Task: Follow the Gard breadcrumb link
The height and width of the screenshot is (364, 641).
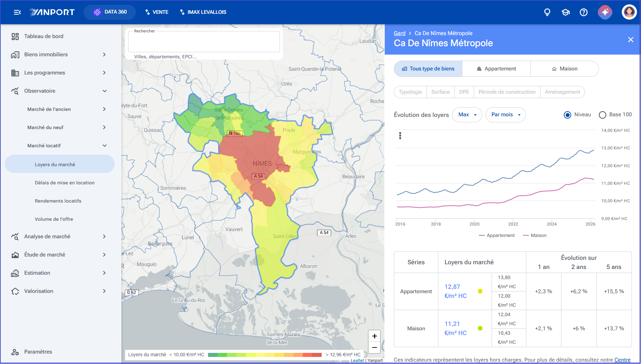Action: point(400,33)
